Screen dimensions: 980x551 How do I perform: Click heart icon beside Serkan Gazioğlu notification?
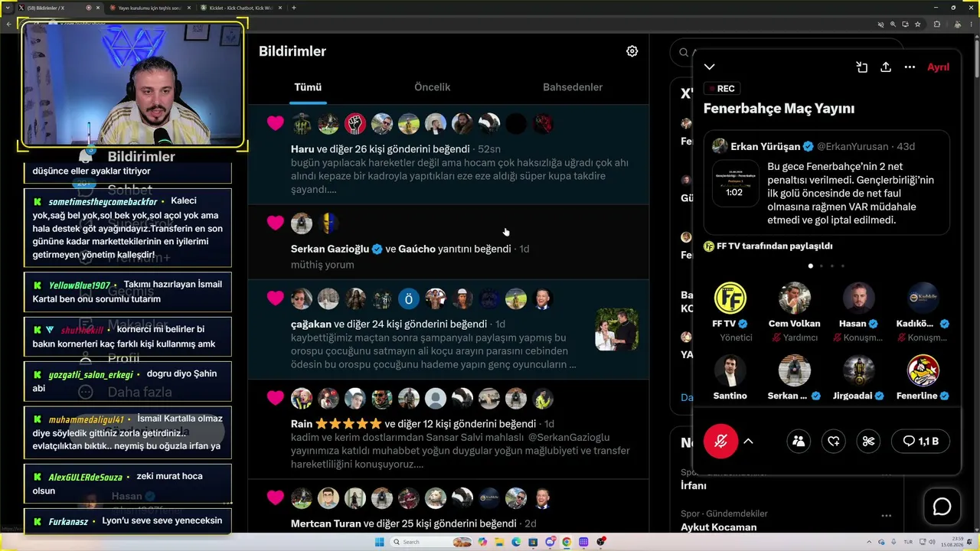tap(276, 223)
